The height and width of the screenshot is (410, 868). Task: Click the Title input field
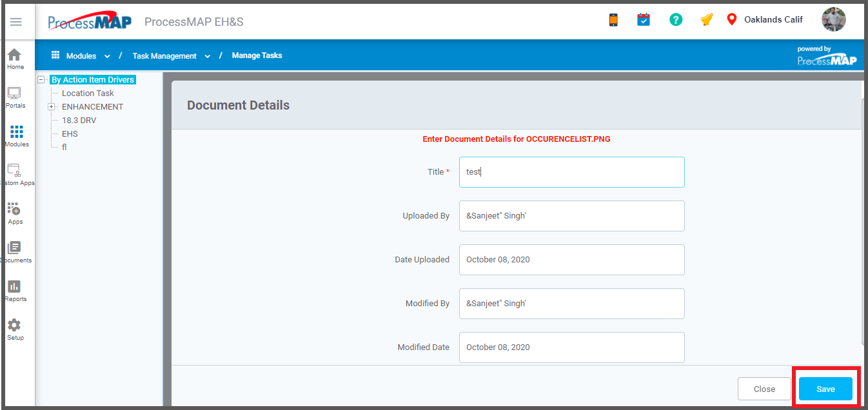coord(572,172)
